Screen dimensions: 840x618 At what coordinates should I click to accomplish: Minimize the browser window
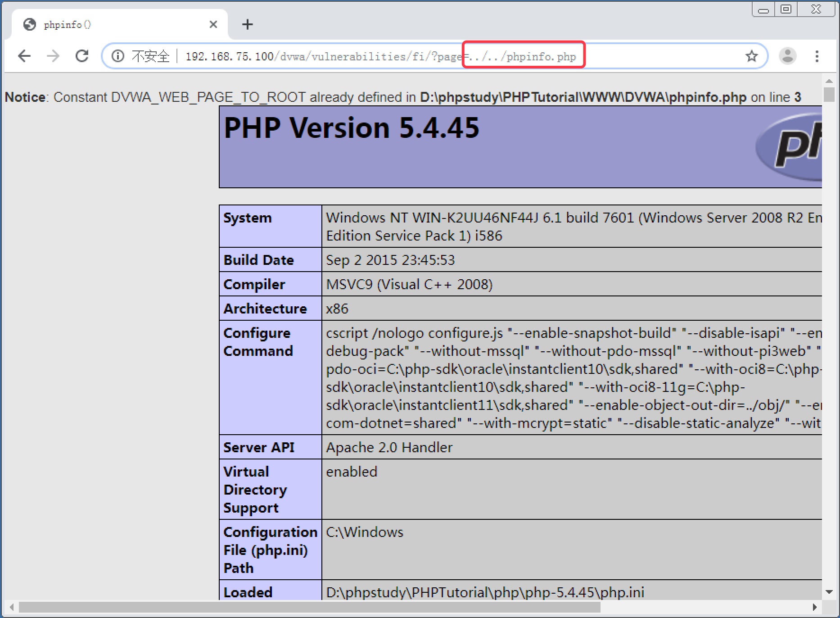763,9
